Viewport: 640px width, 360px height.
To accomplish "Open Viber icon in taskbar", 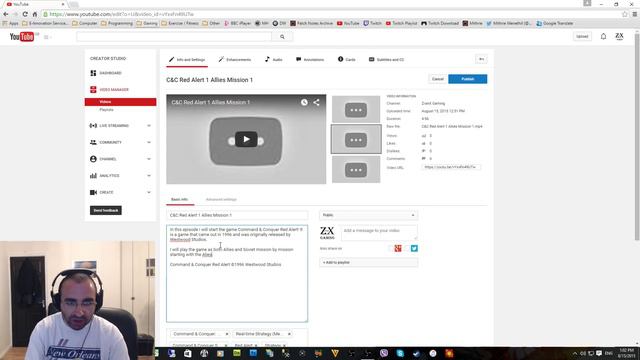I will pyautogui.click(x=384, y=353).
